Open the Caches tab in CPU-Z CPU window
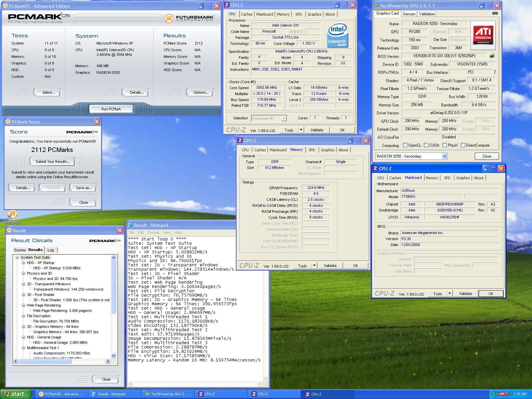The image size is (532, 399). click(x=247, y=14)
